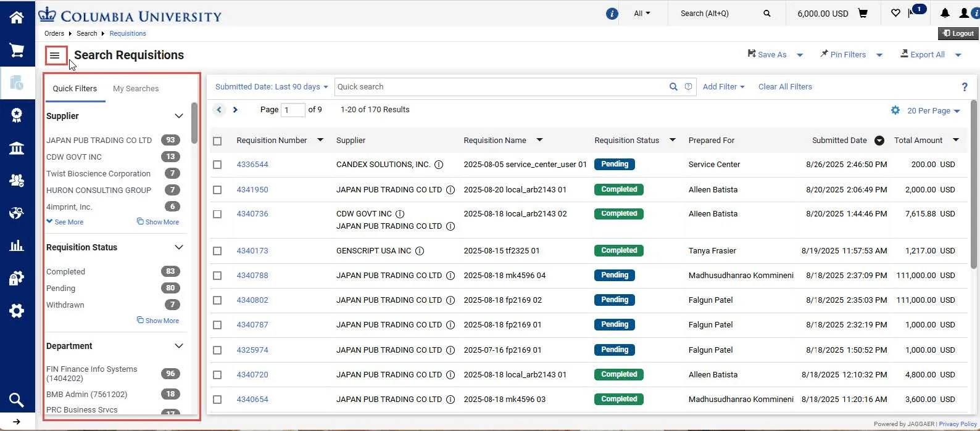The image size is (980, 431).
Task: Open Pin Filters dropdown arrow
Action: click(879, 55)
